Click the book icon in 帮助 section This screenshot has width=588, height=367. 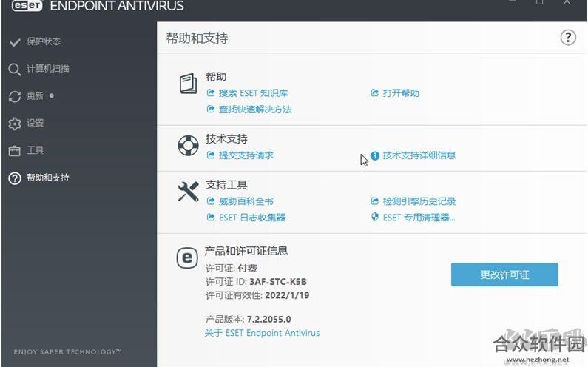(188, 84)
